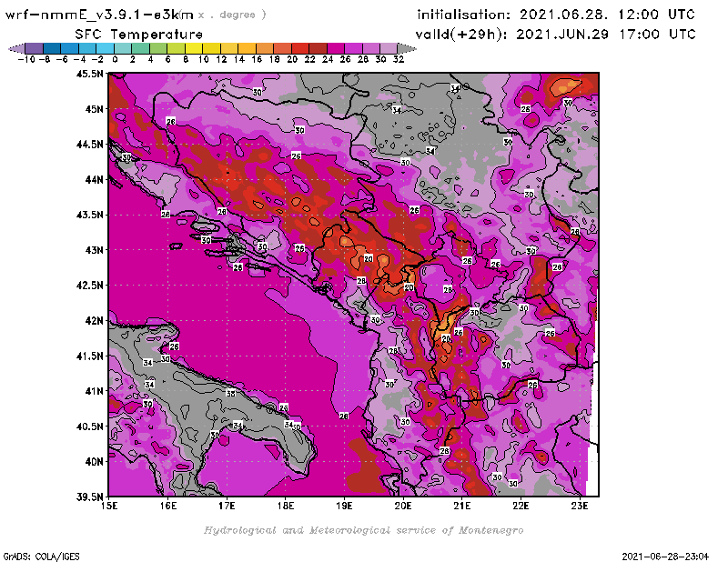Click the 'GrADS: COLA/IGES' credit text
Viewport: 728px width, 562px height.
click(x=41, y=557)
